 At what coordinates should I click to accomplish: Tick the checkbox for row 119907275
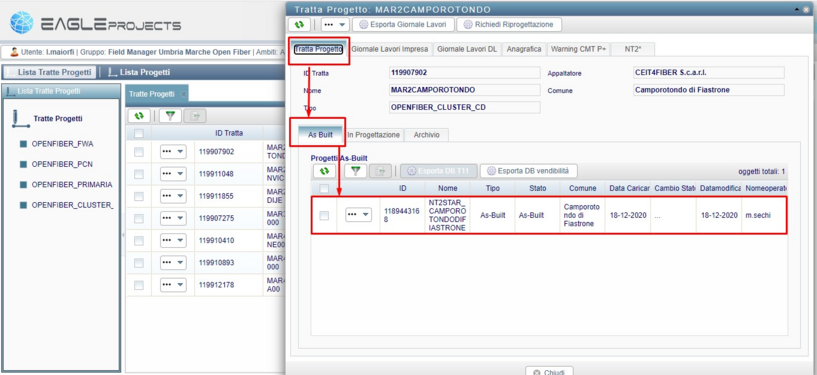139,219
